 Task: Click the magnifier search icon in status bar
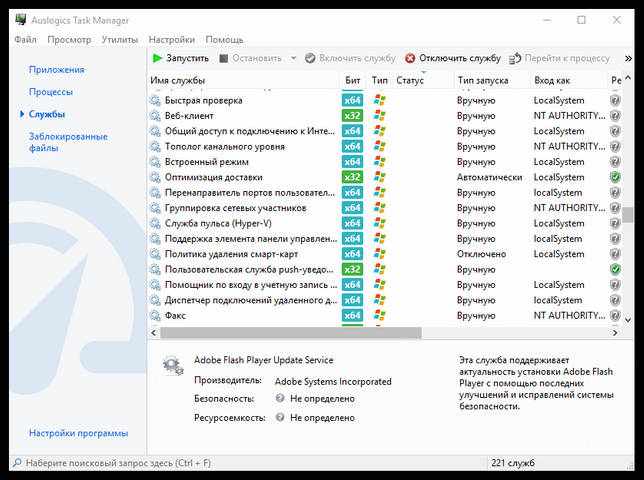(17, 463)
